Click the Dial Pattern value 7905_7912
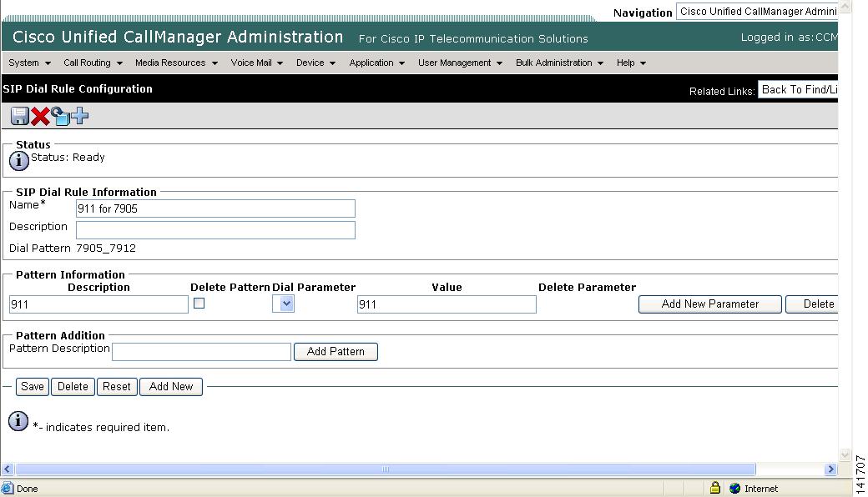This screenshot has width=868, height=497. coord(106,248)
